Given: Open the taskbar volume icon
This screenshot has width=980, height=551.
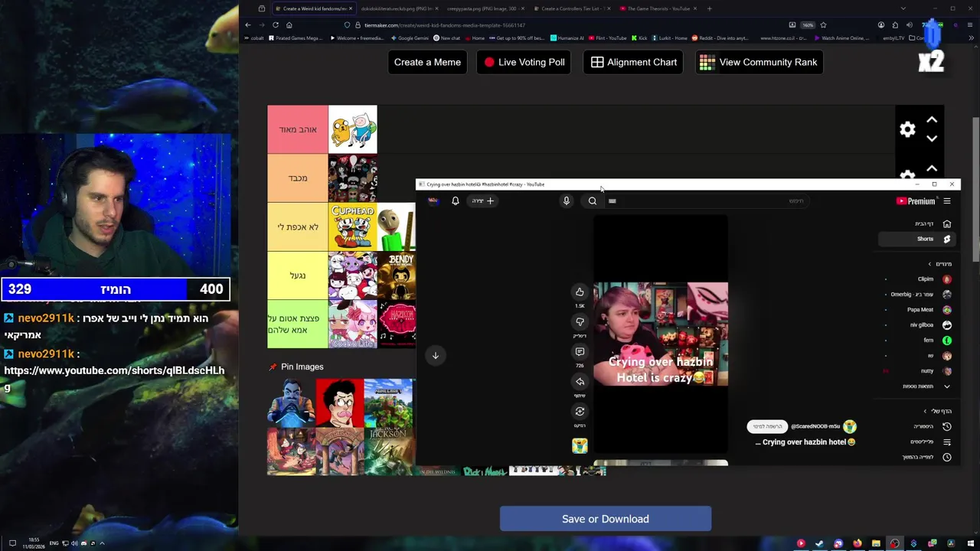Looking at the screenshot, I should [74, 543].
